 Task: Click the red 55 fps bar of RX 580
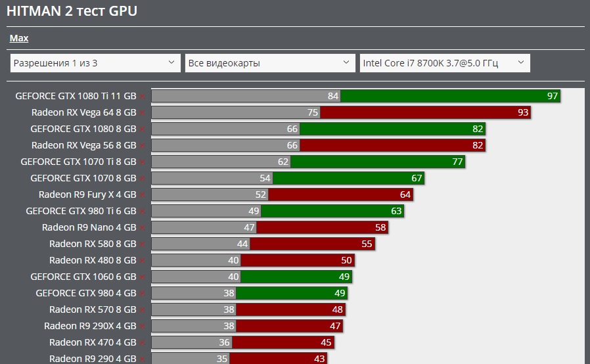312,244
